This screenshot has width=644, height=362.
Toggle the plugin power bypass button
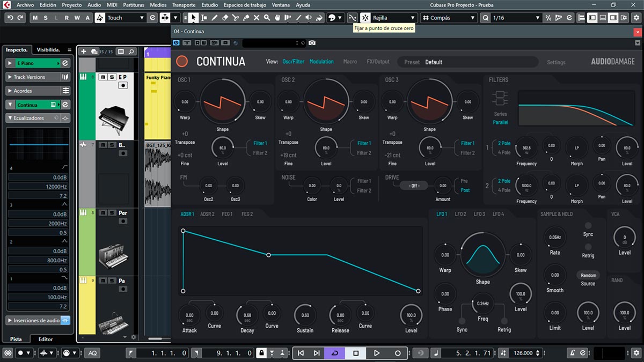click(177, 42)
